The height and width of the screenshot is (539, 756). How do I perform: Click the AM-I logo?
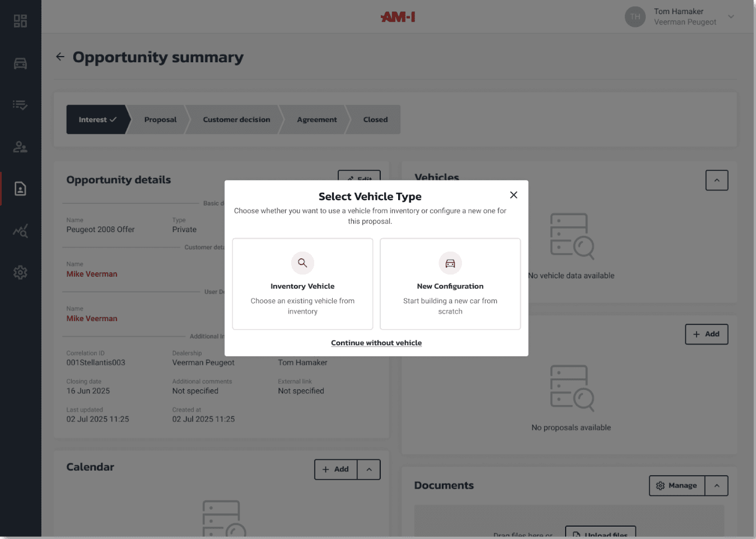[x=398, y=17]
